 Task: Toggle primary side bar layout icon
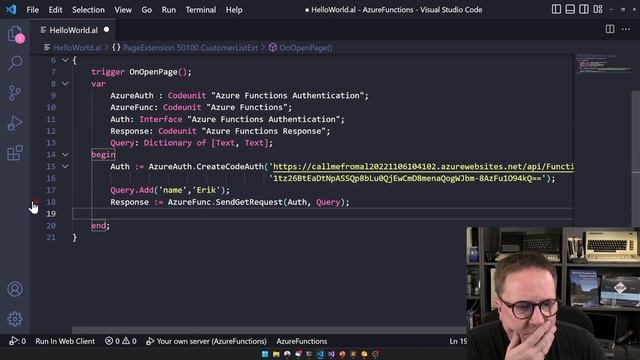coord(556,9)
